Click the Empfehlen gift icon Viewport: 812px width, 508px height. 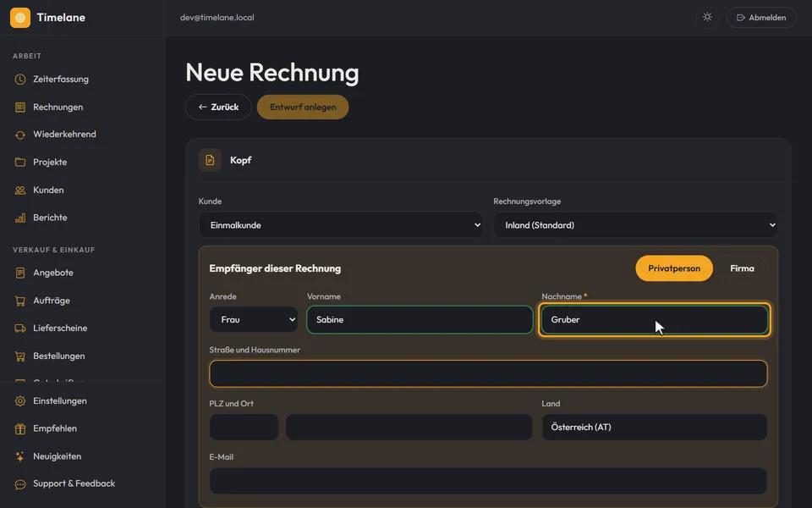click(20, 428)
